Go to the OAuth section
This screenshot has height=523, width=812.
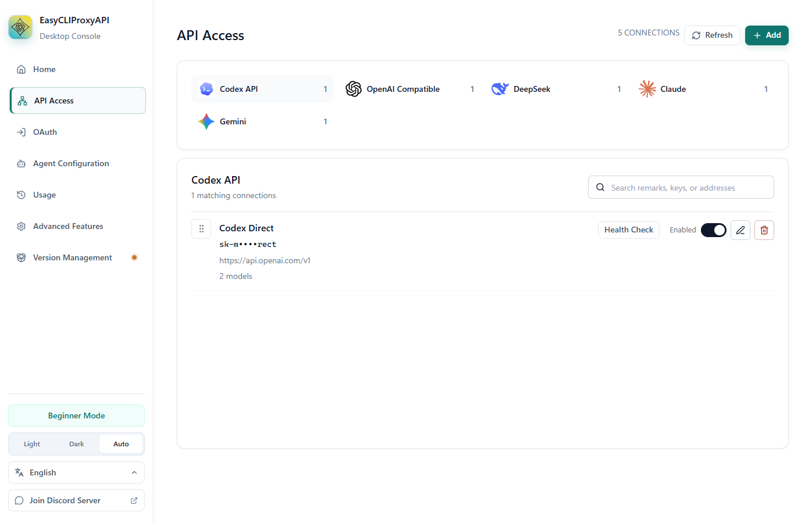[x=78, y=132]
